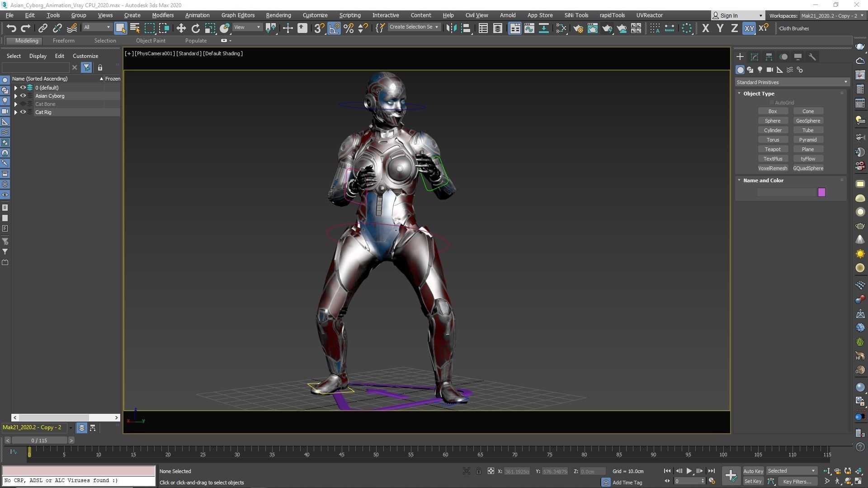Select Cameras category icon

click(770, 70)
